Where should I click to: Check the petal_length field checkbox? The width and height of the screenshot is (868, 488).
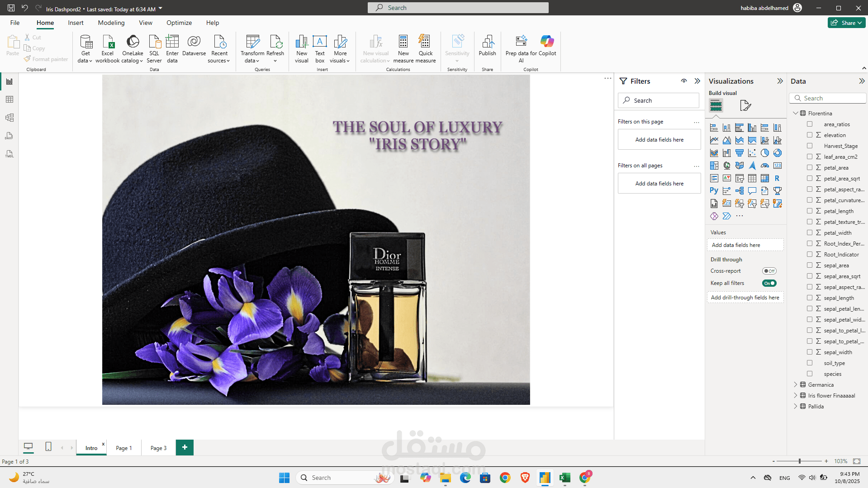(810, 211)
